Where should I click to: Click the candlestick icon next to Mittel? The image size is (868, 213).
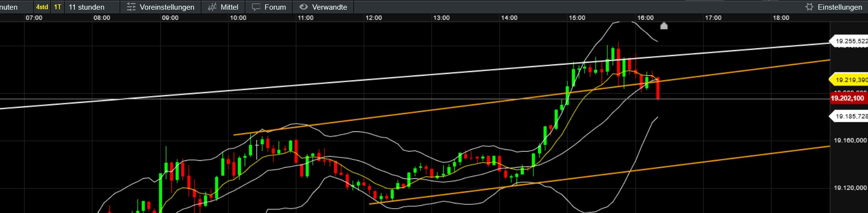coord(212,7)
